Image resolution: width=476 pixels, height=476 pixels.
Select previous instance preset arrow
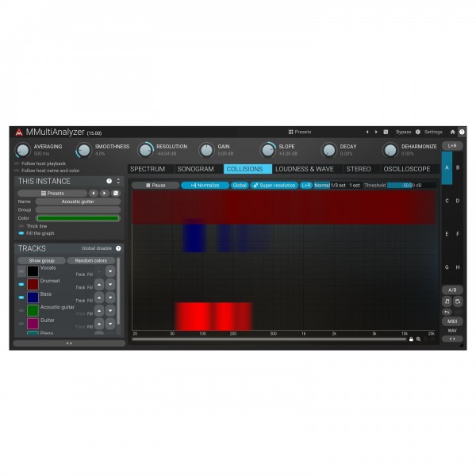tap(94, 193)
